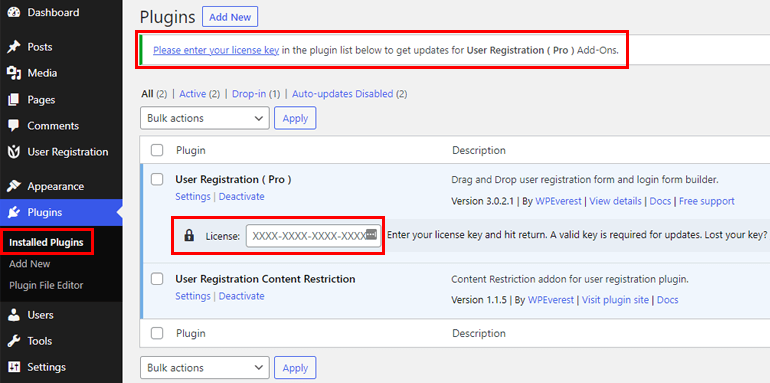The height and width of the screenshot is (383, 770).
Task: Click the Users person icon
Action: click(14, 315)
